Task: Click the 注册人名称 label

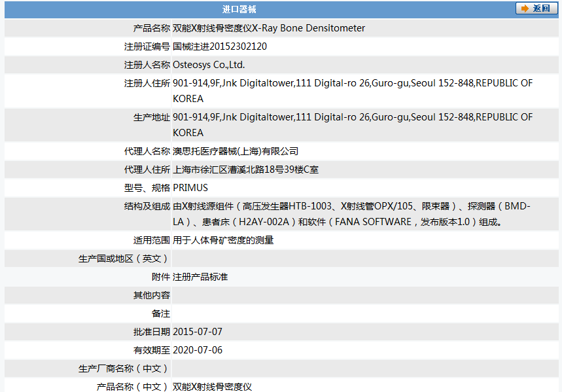Action: pyautogui.click(x=147, y=65)
